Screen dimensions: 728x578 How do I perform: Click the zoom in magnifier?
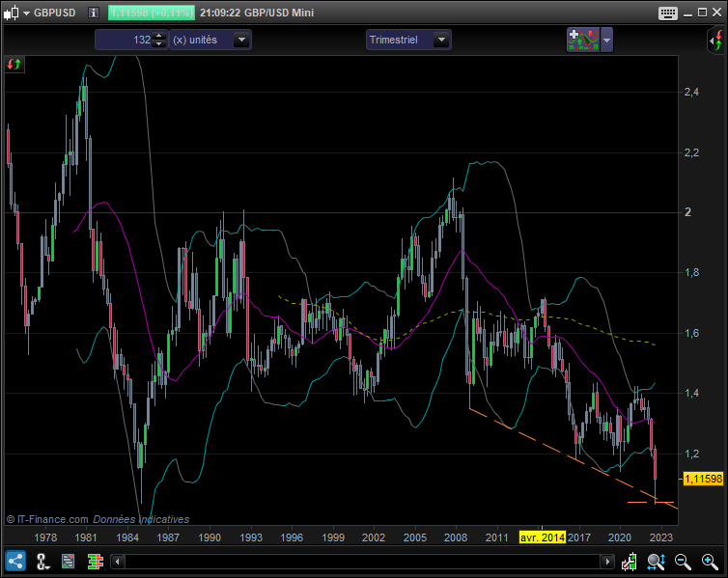(710, 561)
